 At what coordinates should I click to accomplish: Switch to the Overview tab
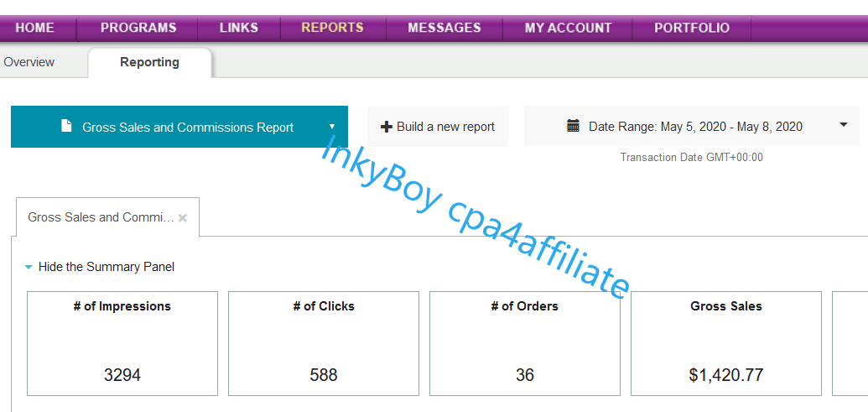[29, 62]
